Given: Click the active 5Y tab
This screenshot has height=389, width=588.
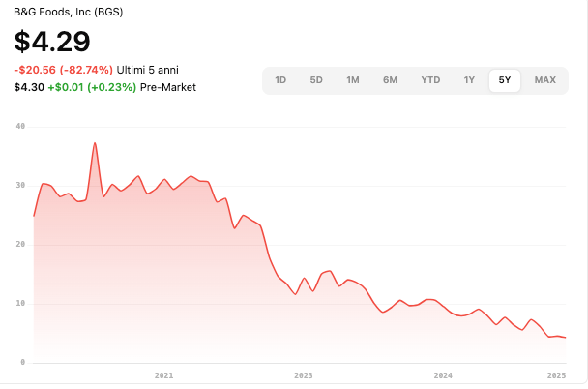Looking at the screenshot, I should tap(505, 80).
